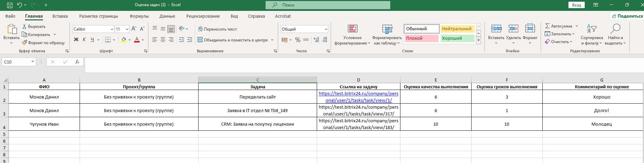Open the bitrix24 task view/1 hyperlink
Viewport: 644px width, 163px height.
tap(358, 97)
